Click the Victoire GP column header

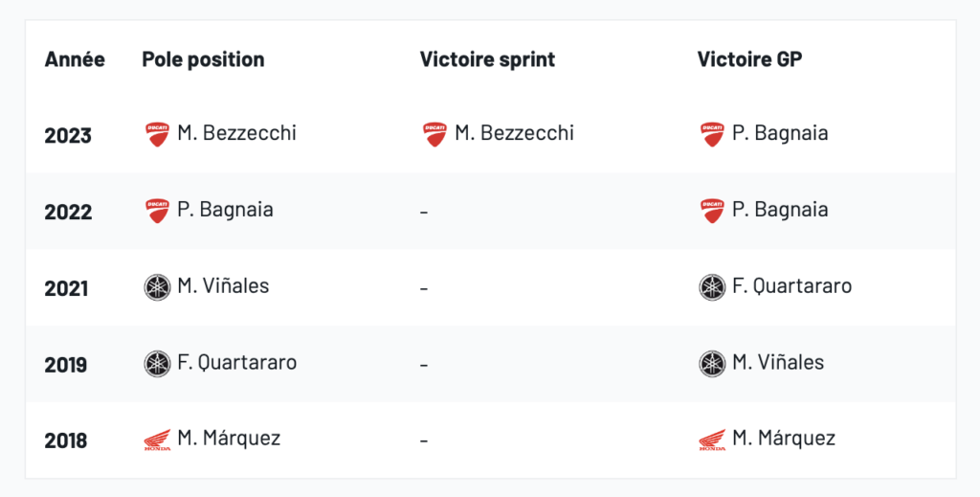point(749,59)
